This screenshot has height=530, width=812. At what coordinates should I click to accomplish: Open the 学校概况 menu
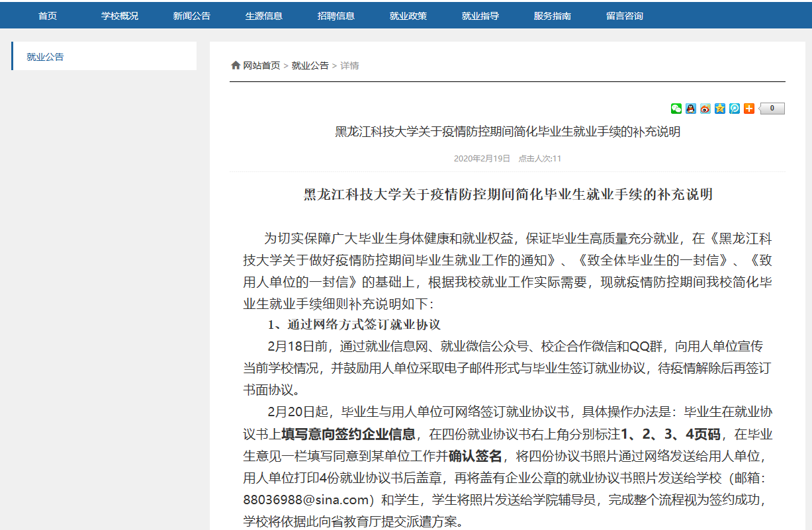click(120, 16)
